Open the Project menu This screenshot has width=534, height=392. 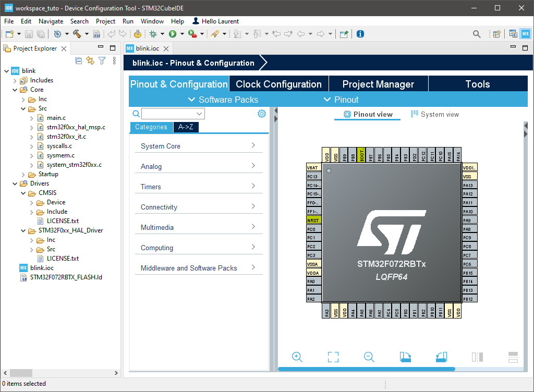(x=105, y=21)
